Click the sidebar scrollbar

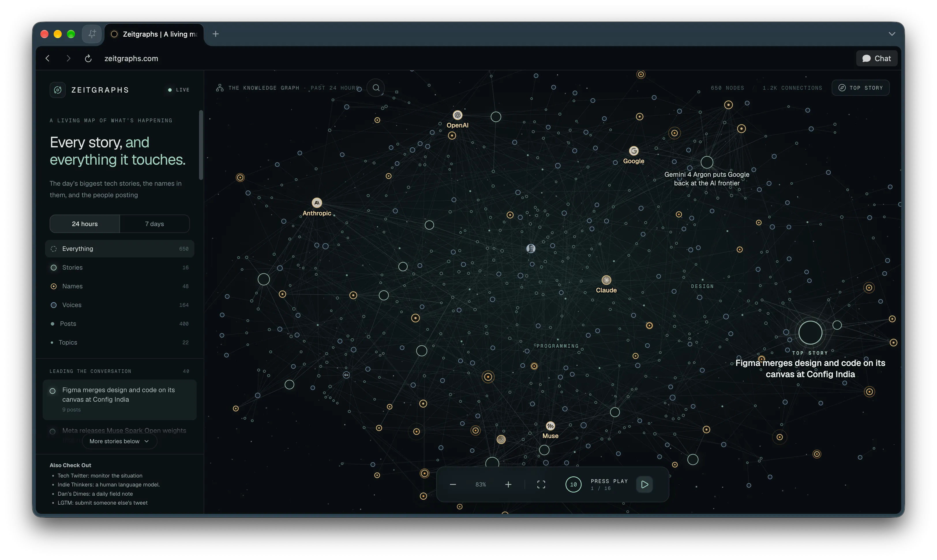tap(201, 145)
